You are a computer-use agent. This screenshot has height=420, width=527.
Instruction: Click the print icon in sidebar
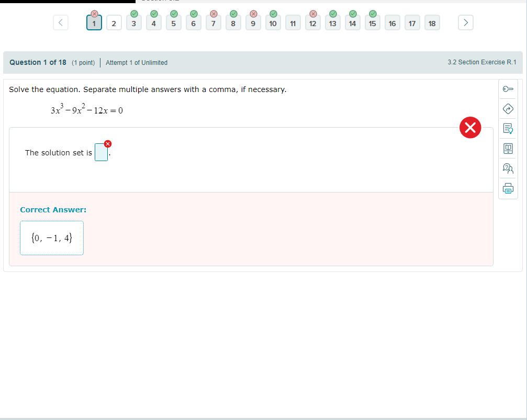click(x=508, y=188)
